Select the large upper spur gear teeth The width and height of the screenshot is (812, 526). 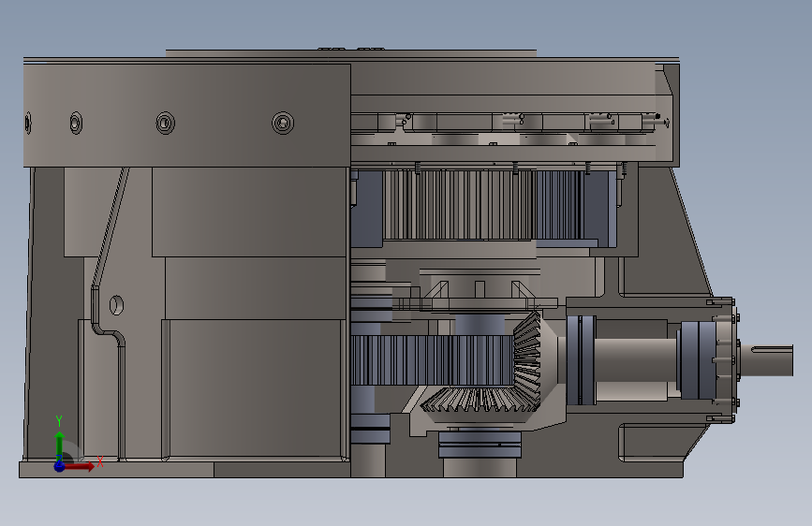tap(481, 205)
